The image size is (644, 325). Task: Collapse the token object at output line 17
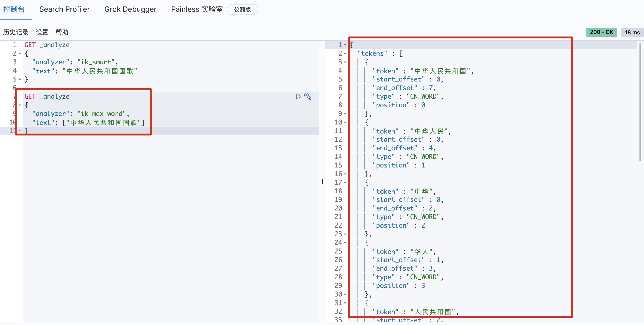pyautogui.click(x=345, y=182)
